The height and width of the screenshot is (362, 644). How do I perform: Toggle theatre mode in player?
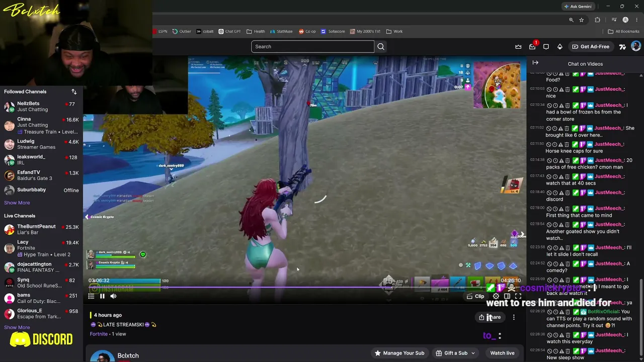pyautogui.click(x=507, y=296)
